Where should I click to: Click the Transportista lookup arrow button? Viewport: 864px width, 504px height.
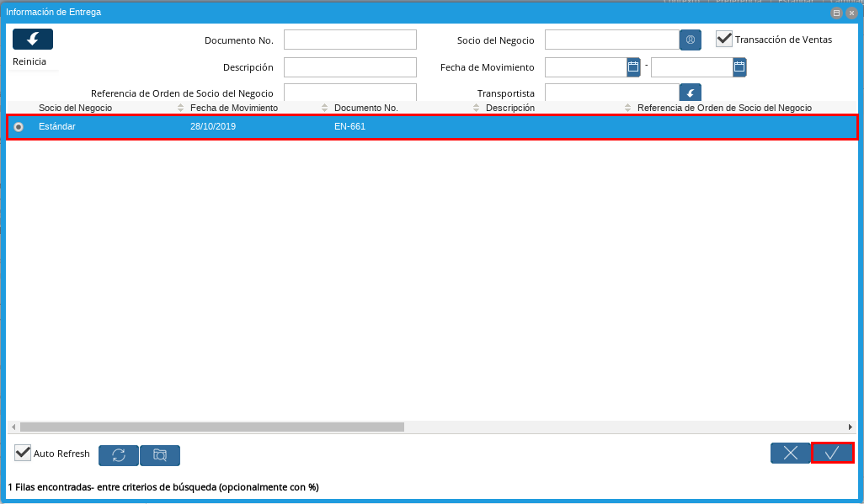coord(690,93)
